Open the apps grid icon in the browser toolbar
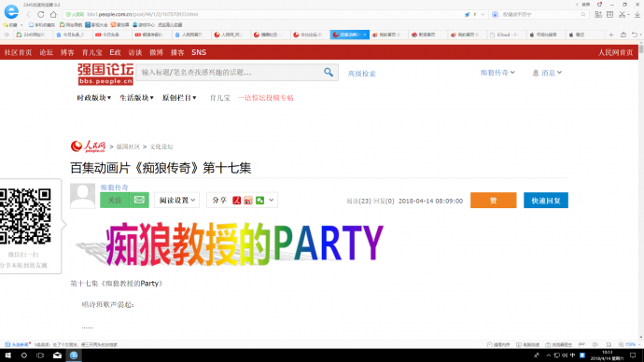644x362 pixels. click(598, 14)
